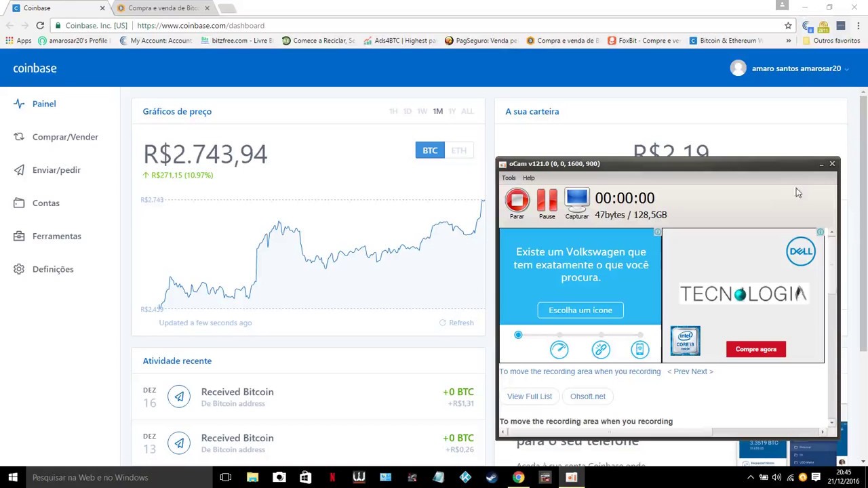Open Steam from the taskbar
The height and width of the screenshot is (488, 868).
[x=492, y=477]
